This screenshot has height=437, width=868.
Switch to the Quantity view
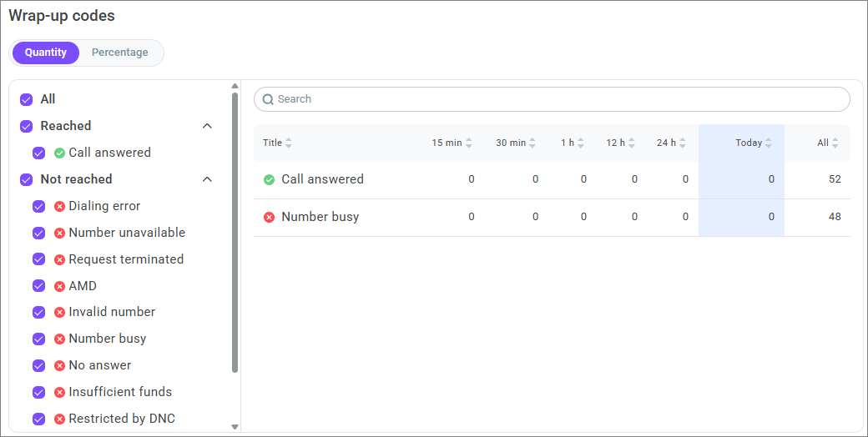(x=46, y=53)
